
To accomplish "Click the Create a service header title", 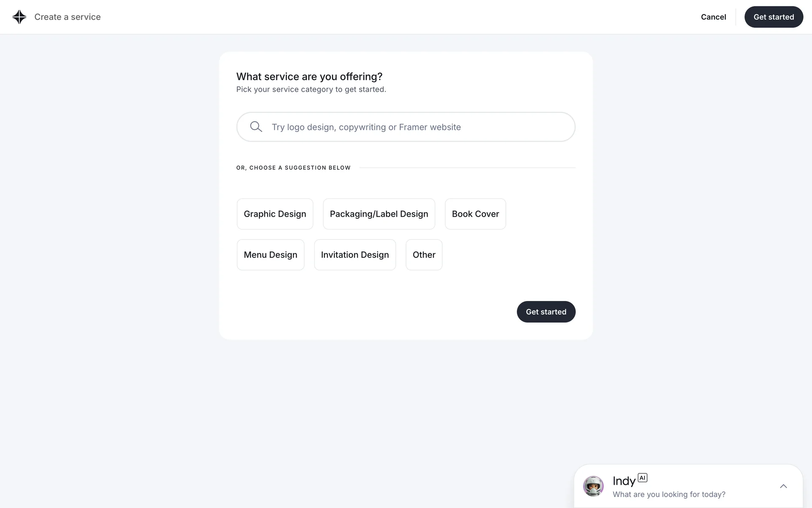I will click(x=68, y=17).
